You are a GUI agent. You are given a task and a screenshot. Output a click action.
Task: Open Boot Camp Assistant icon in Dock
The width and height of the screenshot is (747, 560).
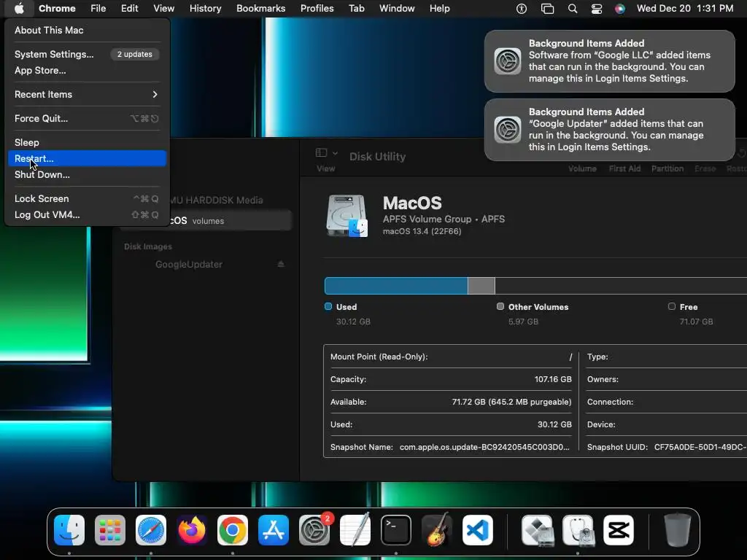click(538, 530)
